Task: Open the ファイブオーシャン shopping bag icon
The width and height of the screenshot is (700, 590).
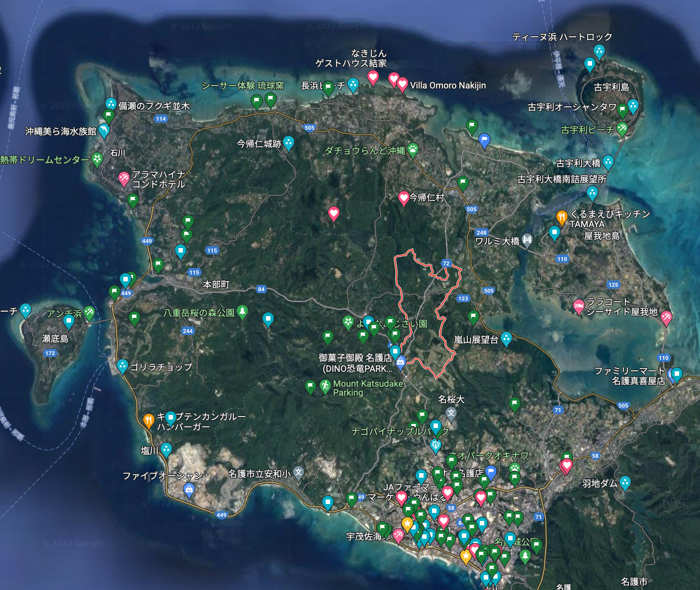Action: pyautogui.click(x=189, y=490)
